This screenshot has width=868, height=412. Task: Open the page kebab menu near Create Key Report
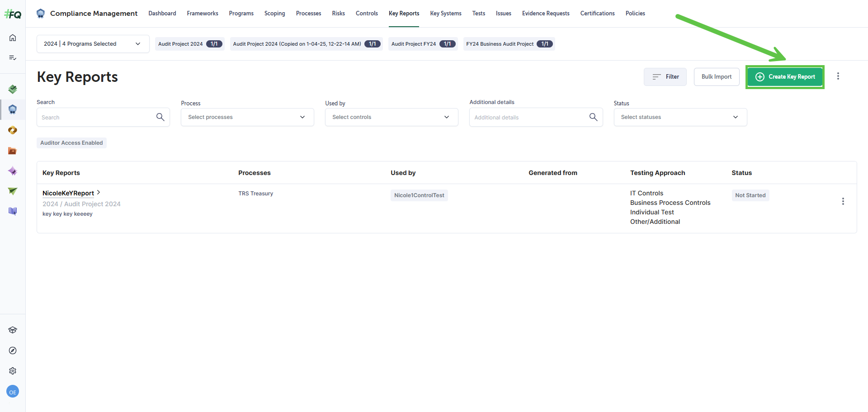(x=838, y=76)
